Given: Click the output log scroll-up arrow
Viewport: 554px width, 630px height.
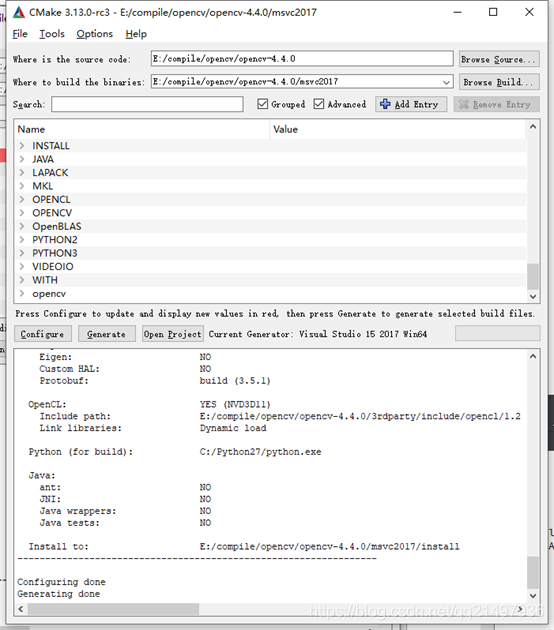Looking at the screenshot, I should click(533, 356).
